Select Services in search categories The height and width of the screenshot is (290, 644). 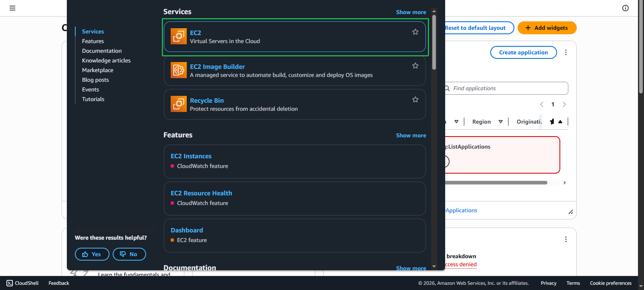click(x=93, y=31)
